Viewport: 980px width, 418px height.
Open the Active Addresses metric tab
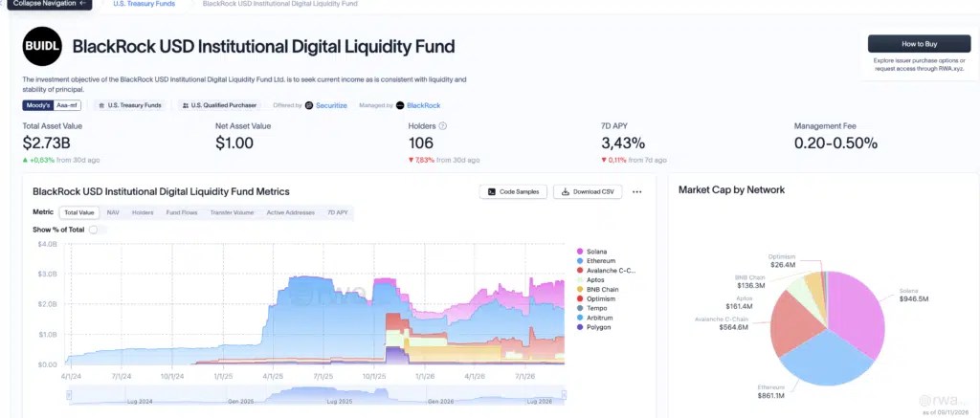coord(291,212)
